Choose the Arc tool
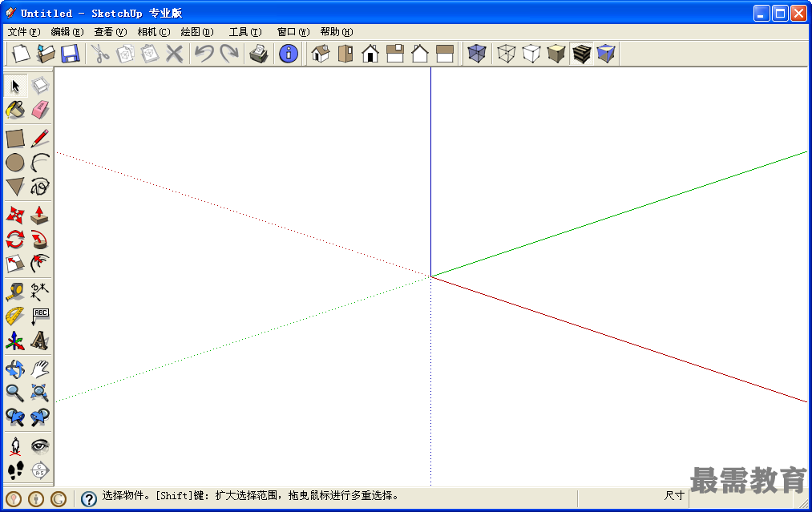812x512 pixels. (40, 163)
